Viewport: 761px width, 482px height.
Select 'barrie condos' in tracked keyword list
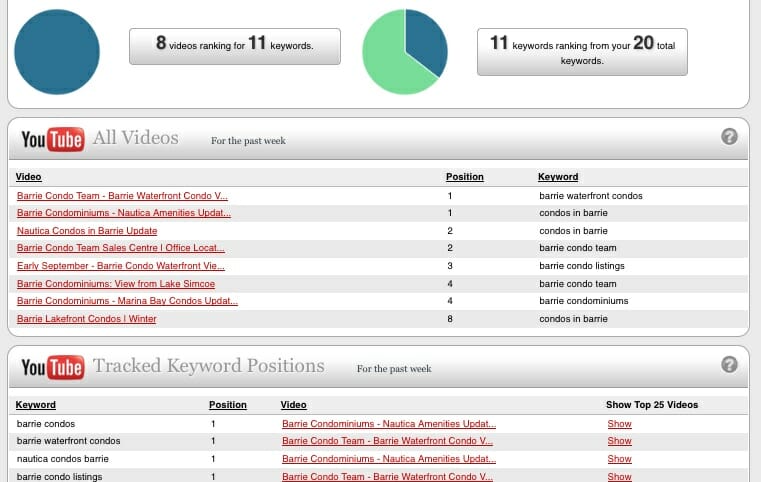pos(46,424)
